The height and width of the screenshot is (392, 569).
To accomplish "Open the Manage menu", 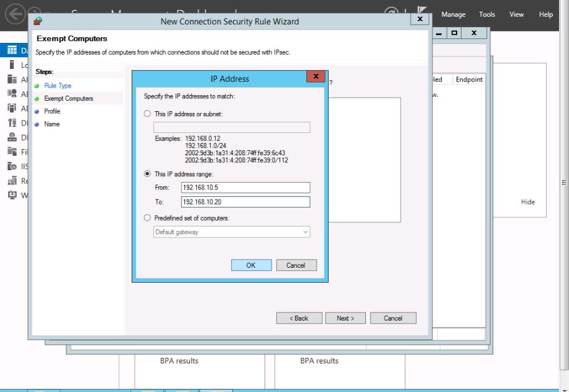I will (x=453, y=15).
